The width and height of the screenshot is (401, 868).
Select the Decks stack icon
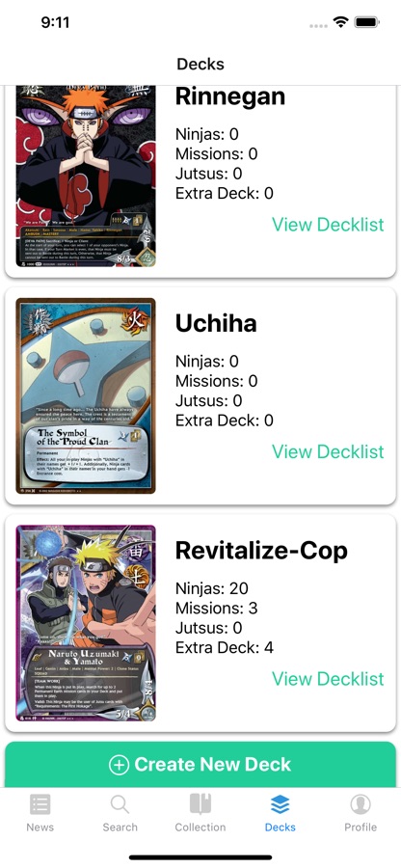280,804
